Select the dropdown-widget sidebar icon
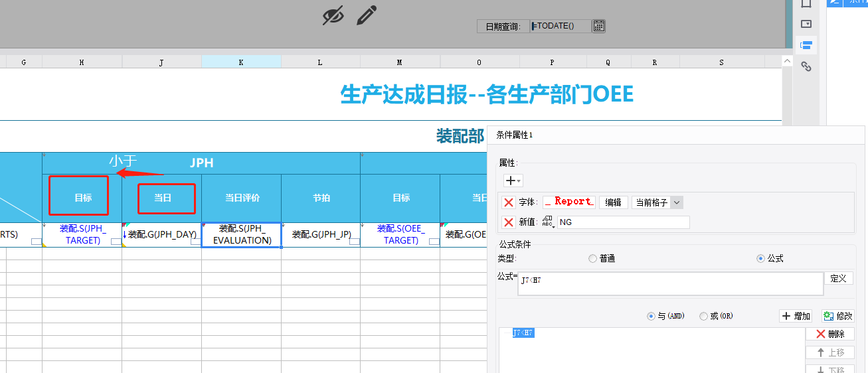 pyautogui.click(x=806, y=24)
